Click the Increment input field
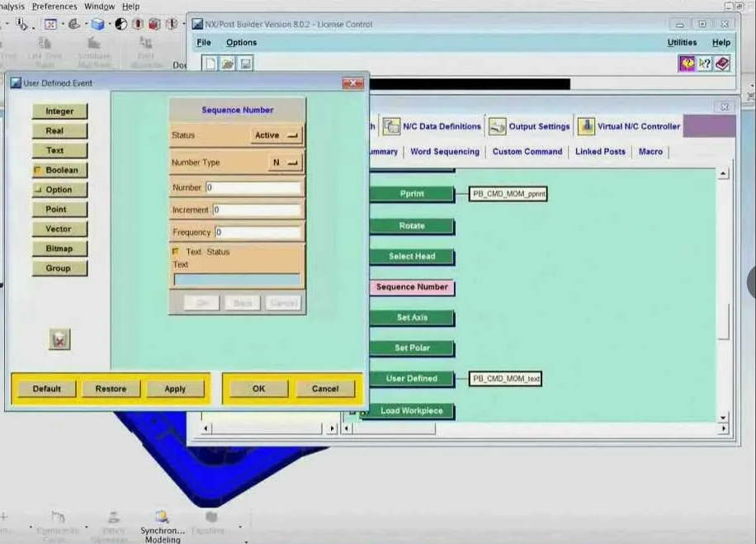This screenshot has width=756, height=544. click(257, 210)
